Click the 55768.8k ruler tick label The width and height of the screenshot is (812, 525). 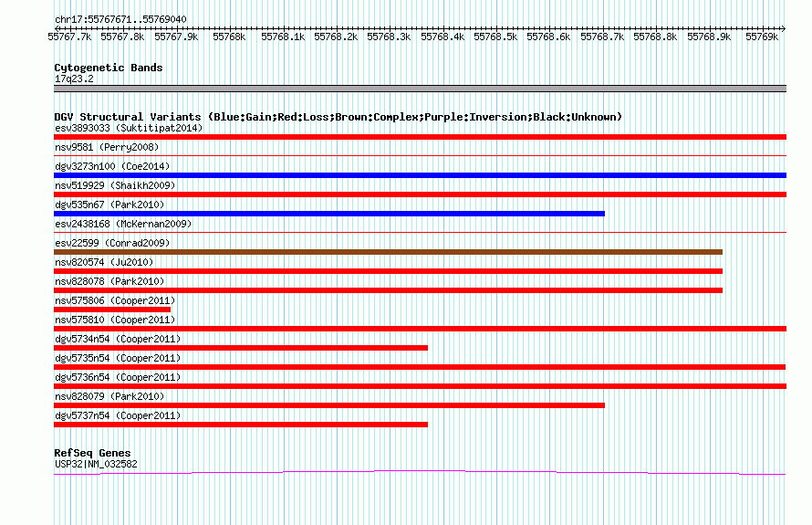[655, 37]
